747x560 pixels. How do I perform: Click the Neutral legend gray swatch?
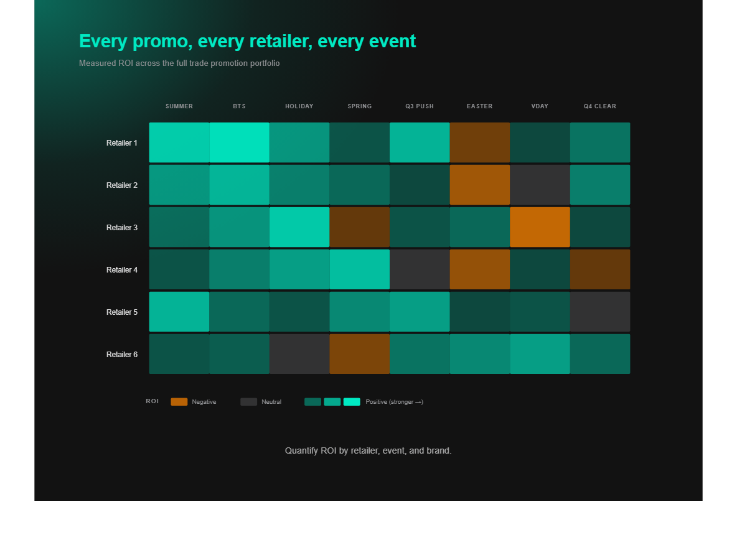[x=249, y=402]
